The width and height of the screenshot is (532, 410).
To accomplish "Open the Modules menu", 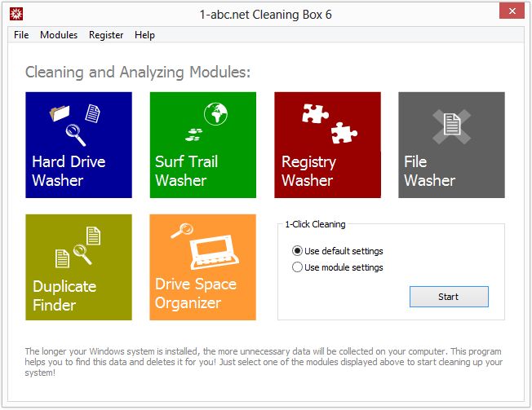I will click(x=59, y=35).
